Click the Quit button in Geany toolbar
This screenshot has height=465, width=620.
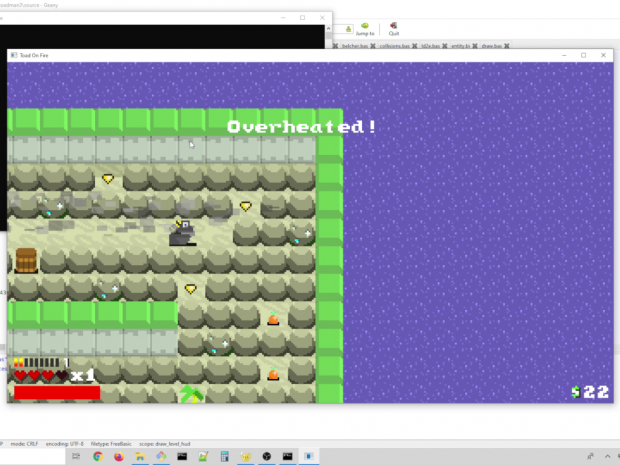pos(393,29)
